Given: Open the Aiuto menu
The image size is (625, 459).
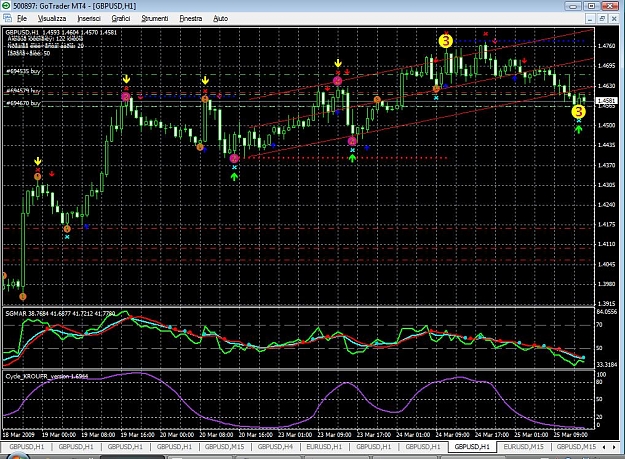Looking at the screenshot, I should coord(220,18).
